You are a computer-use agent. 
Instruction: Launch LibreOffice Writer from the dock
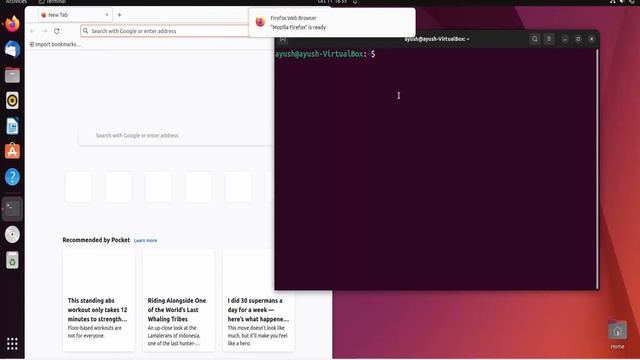(x=12, y=126)
